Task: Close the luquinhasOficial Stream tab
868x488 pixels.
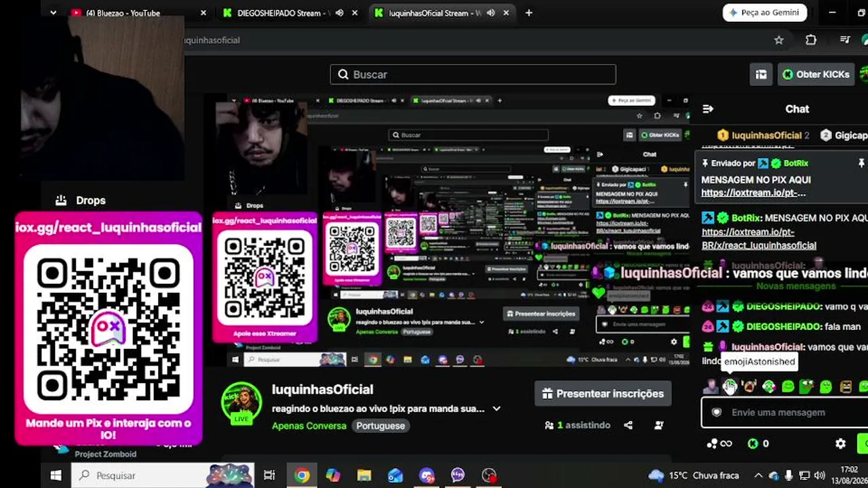Action: coord(506,13)
